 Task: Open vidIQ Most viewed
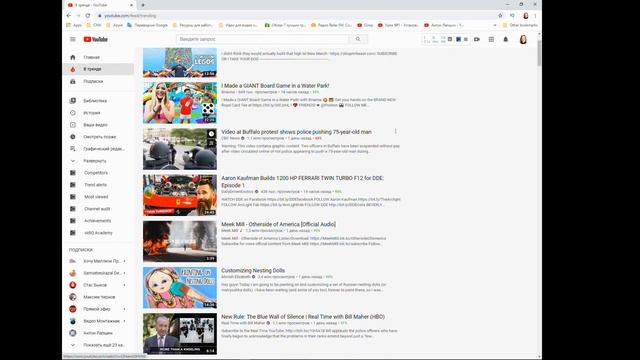click(x=98, y=197)
